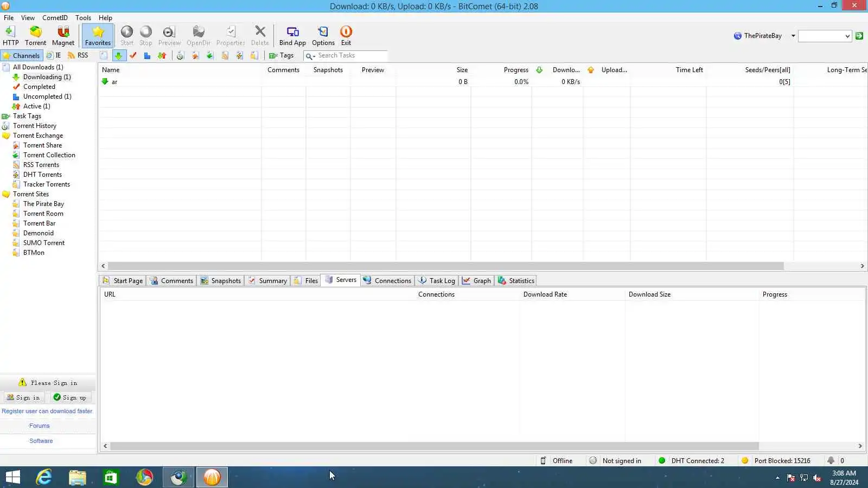Click the Magnet link toolbar icon
The image size is (868, 488).
63,36
